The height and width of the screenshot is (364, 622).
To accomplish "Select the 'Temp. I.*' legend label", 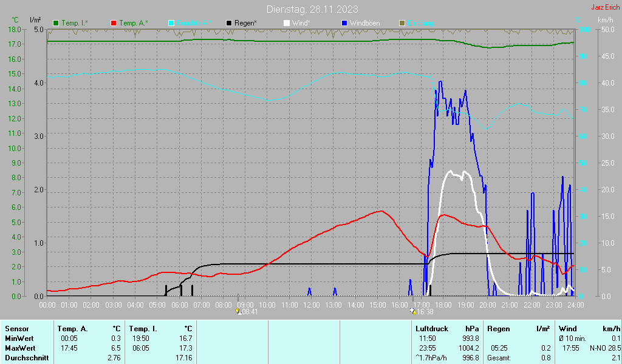I will (x=75, y=23).
